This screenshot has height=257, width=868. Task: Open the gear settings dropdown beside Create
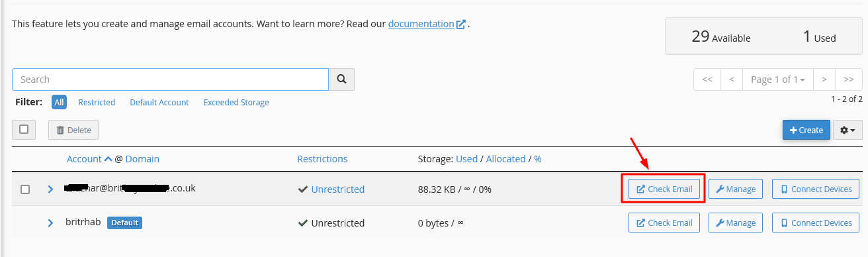[x=847, y=130]
